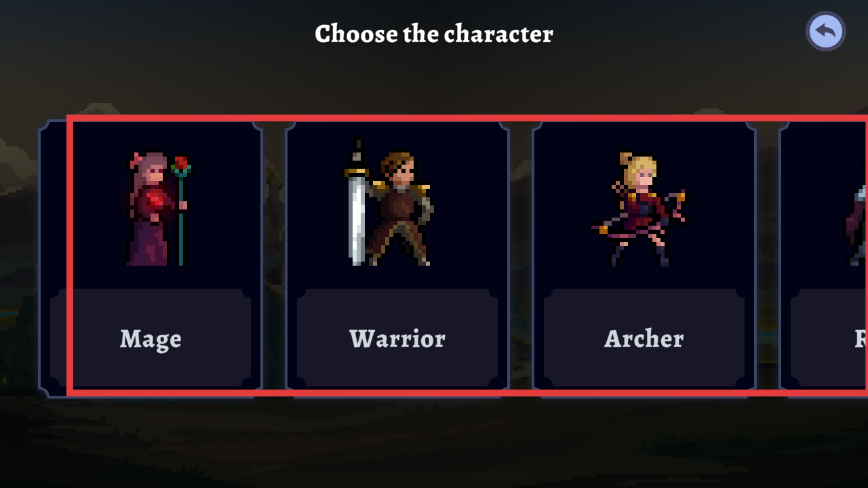Go back using the arrow icon

pos(825,31)
